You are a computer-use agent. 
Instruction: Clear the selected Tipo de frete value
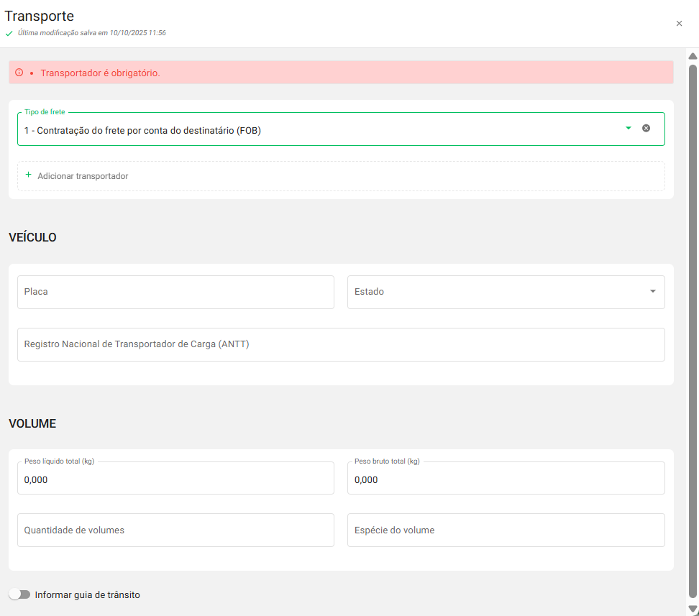point(646,129)
